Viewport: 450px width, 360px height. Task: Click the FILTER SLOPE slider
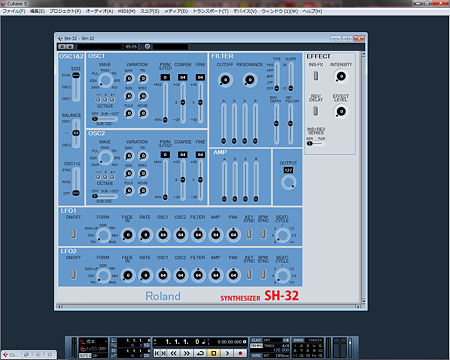(291, 76)
